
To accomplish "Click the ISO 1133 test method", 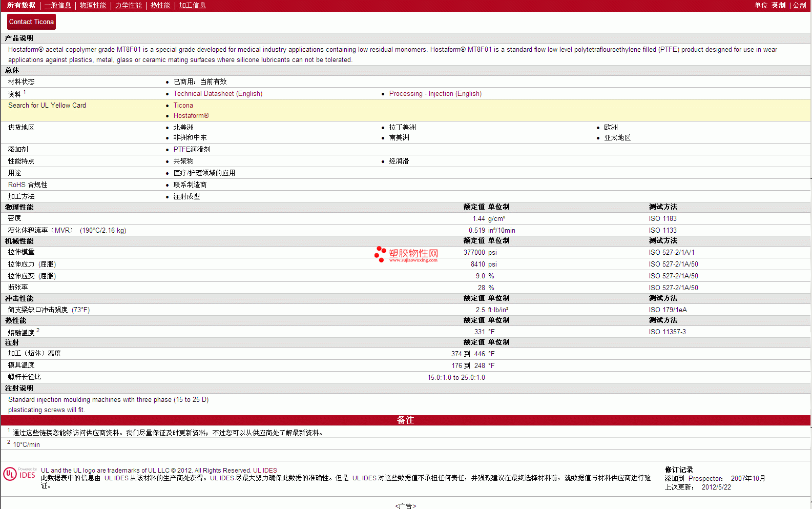I will (663, 231).
